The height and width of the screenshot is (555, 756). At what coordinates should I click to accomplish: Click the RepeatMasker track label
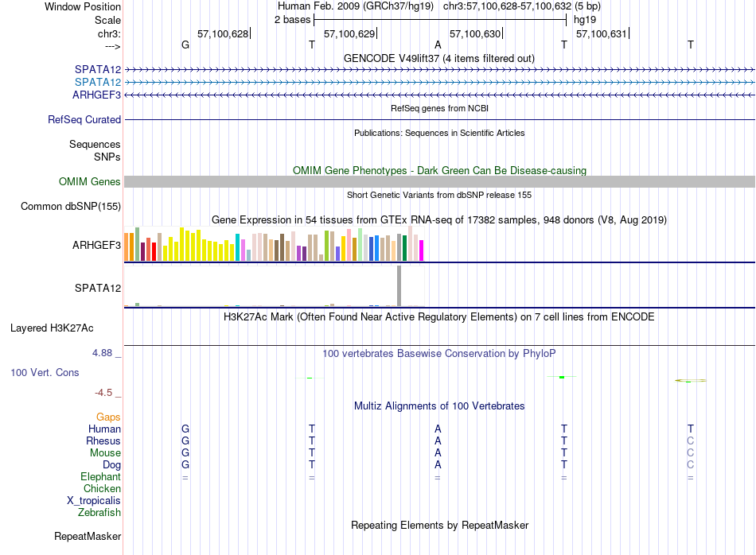(88, 536)
